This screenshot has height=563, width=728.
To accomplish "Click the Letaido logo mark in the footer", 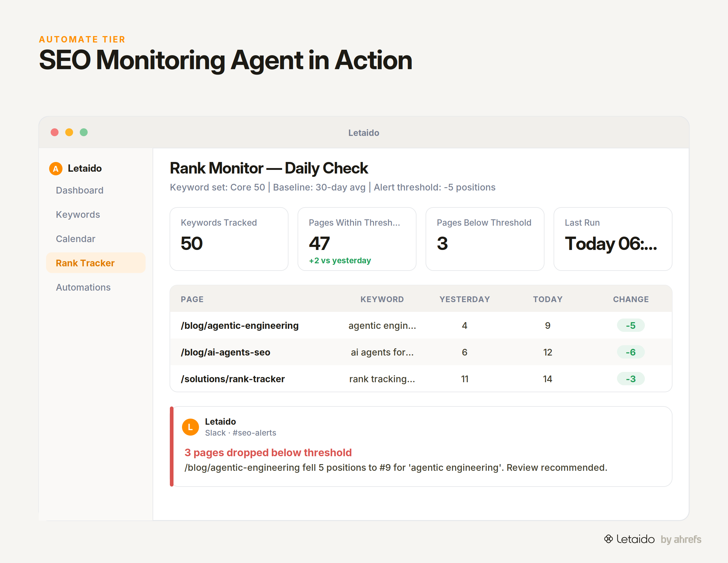I will pyautogui.click(x=608, y=539).
